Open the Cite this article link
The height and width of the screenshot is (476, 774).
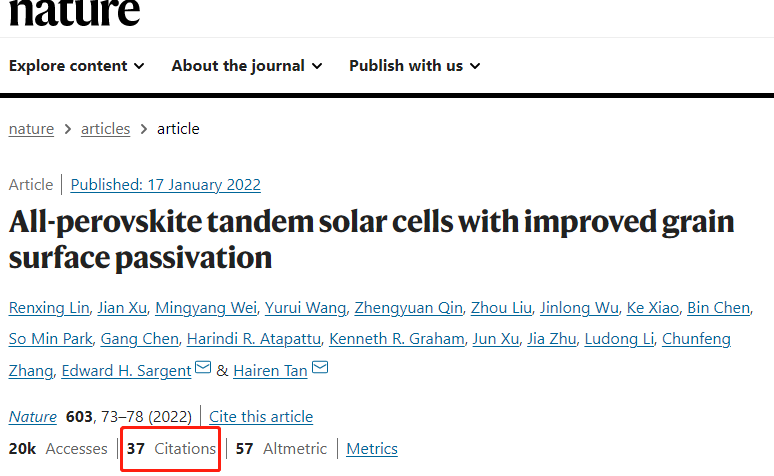[261, 417]
